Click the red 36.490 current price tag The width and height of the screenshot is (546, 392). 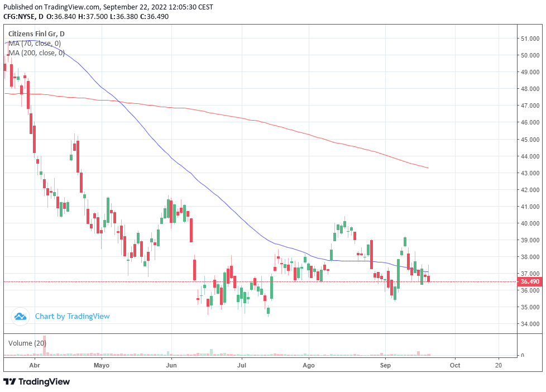(x=530, y=281)
